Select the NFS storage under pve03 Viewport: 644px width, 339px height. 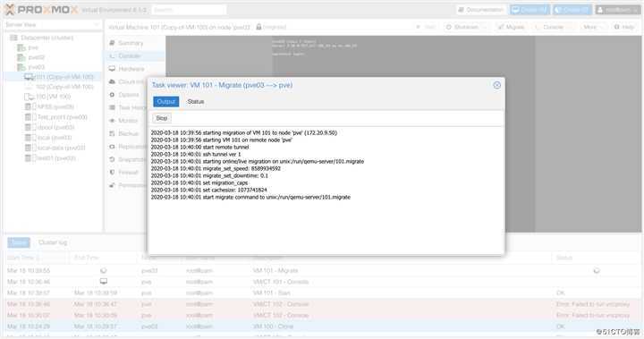50,106
